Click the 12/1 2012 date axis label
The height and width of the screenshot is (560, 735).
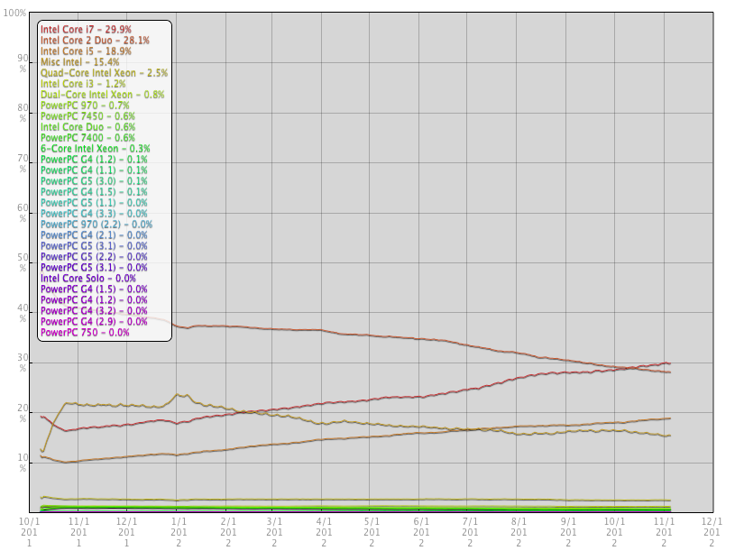tap(712, 532)
